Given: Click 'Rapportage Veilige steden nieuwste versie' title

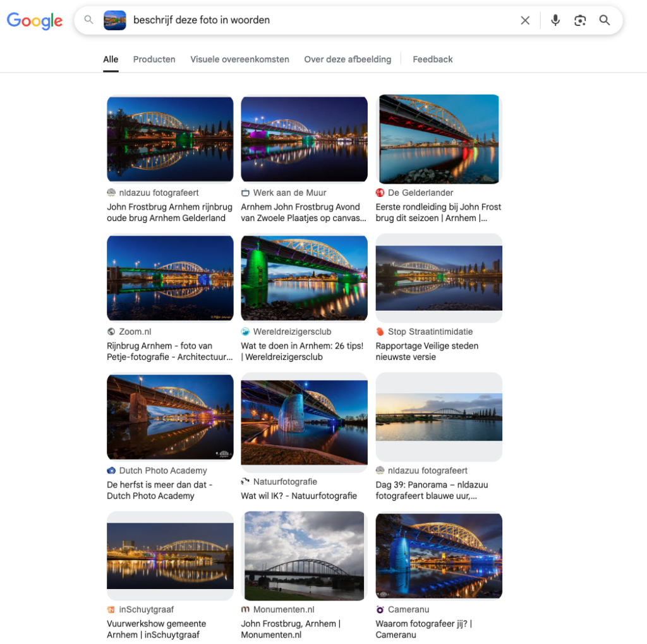Looking at the screenshot, I should 426,351.
